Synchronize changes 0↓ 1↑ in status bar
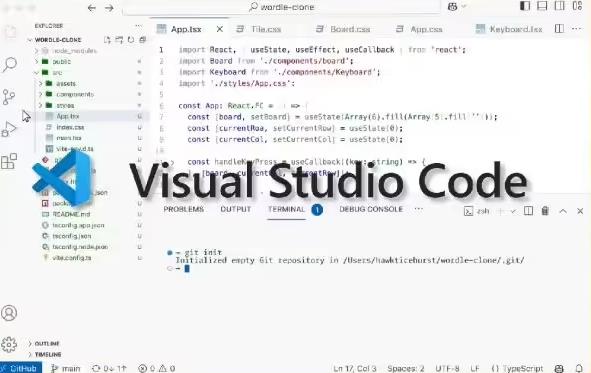The height and width of the screenshot is (373, 591). pyautogui.click(x=109, y=368)
